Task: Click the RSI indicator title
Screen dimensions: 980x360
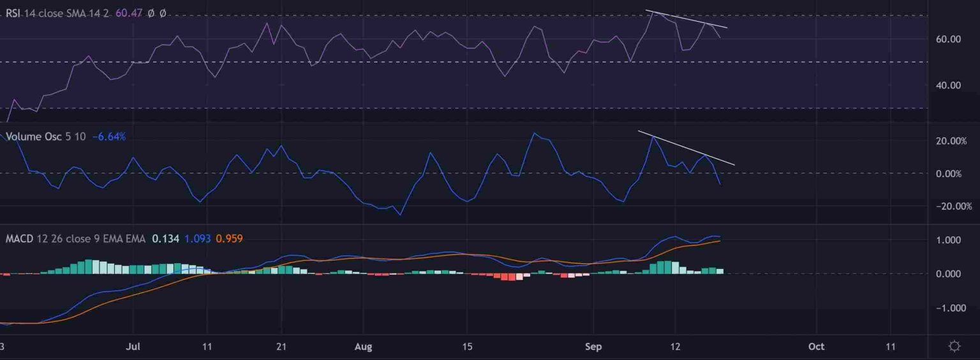Action: pos(14,13)
